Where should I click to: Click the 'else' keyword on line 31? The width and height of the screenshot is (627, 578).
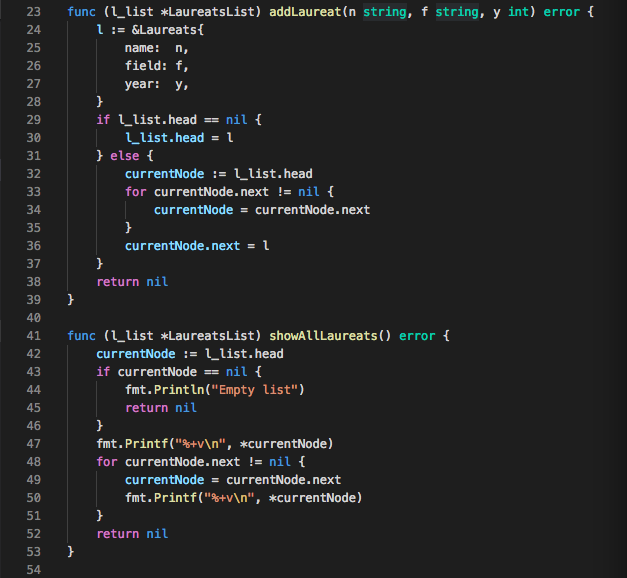tap(124, 156)
